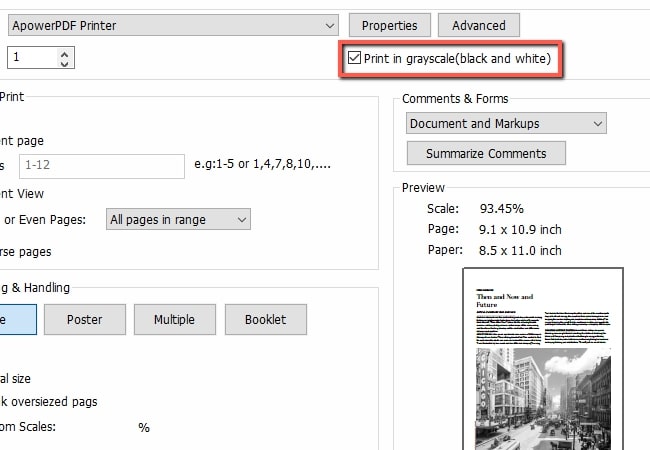650x450 pixels.
Task: Select the Current page option
Action: (x=22, y=141)
